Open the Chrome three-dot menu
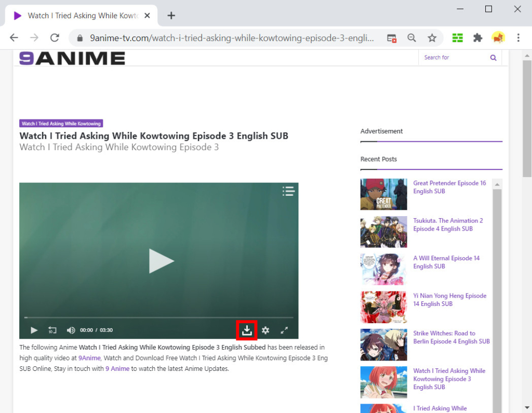This screenshot has height=413, width=532. [518, 37]
